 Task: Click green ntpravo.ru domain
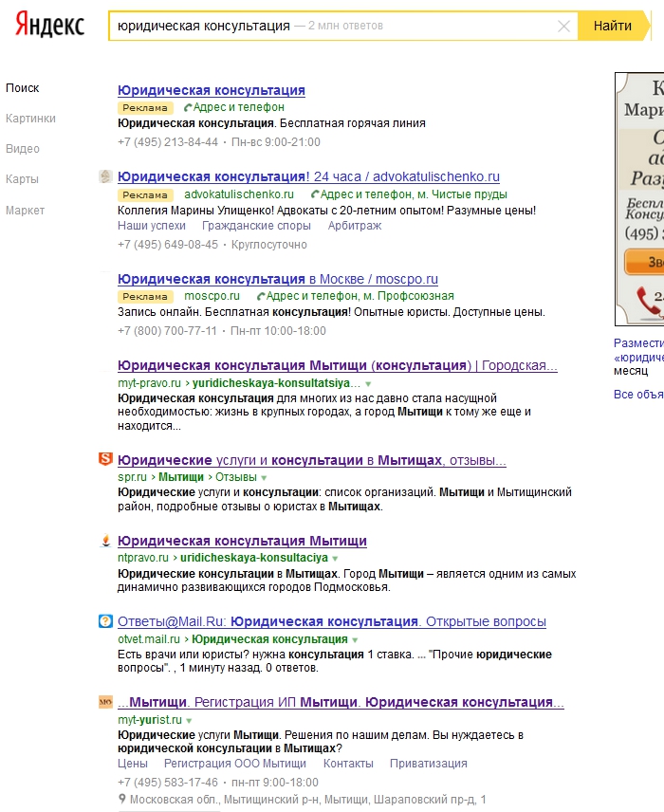pyautogui.click(x=143, y=558)
